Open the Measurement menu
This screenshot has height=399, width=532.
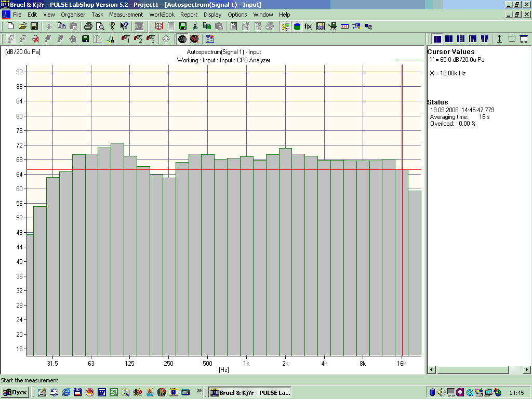126,15
